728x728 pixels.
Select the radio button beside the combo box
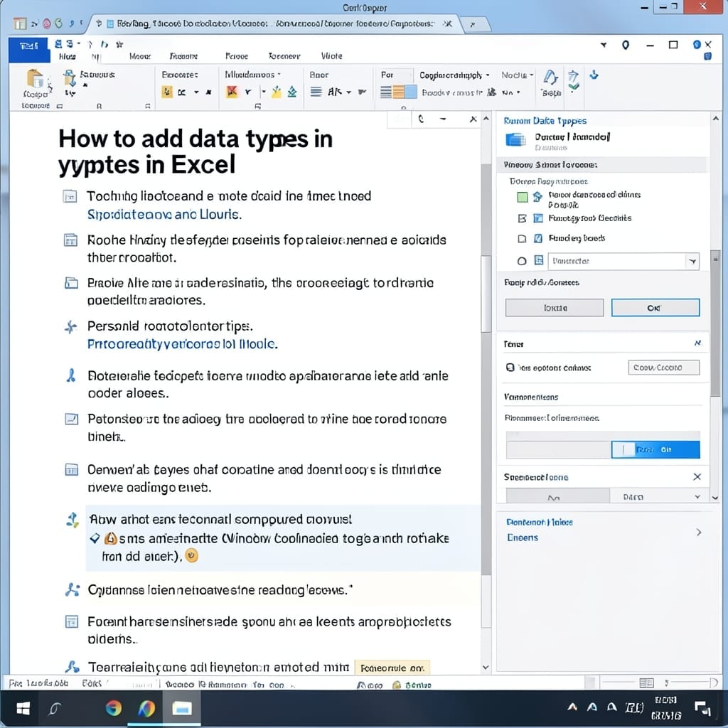(522, 261)
